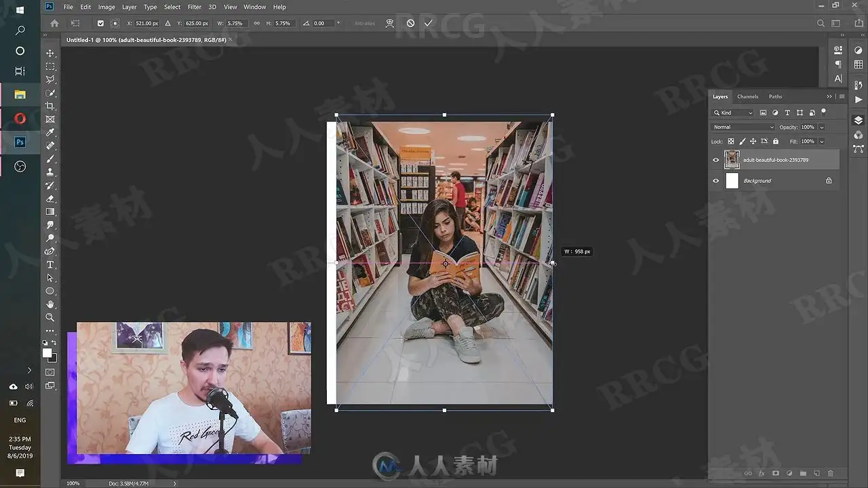Open the Kind layer filter dropdown

[x=732, y=113]
